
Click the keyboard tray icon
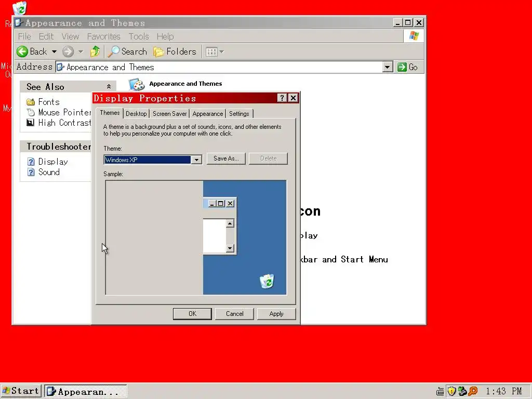coord(440,392)
